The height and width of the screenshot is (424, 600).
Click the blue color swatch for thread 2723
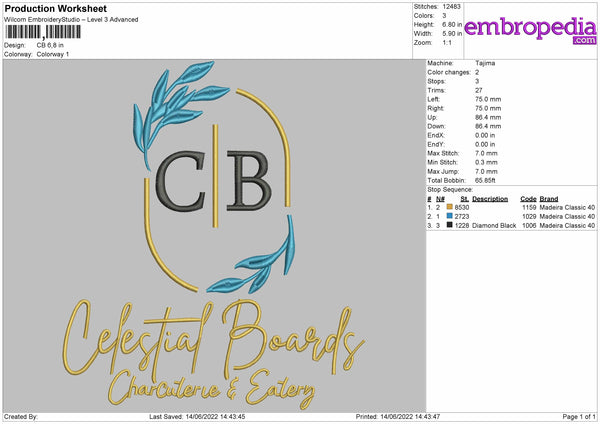pyautogui.click(x=450, y=216)
